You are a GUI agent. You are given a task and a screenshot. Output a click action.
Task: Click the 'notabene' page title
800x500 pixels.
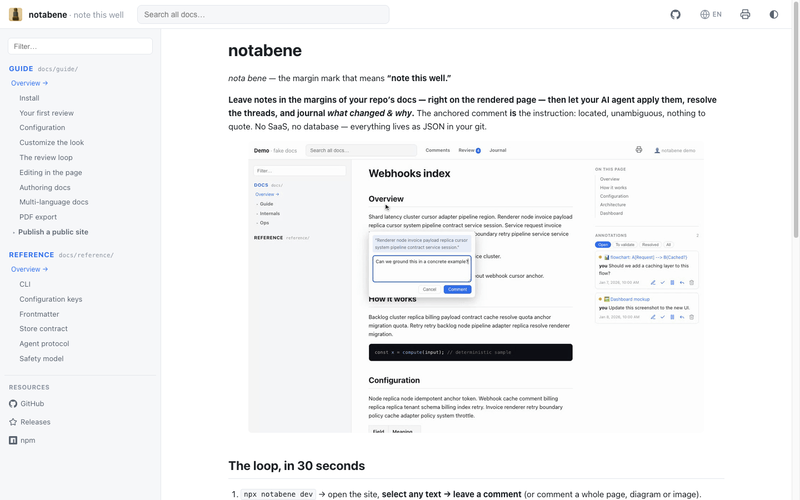(265, 51)
